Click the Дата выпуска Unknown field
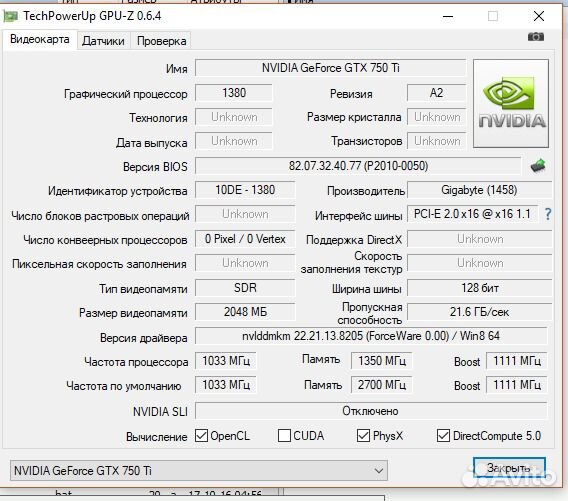This screenshot has width=568, height=501. pos(234,141)
